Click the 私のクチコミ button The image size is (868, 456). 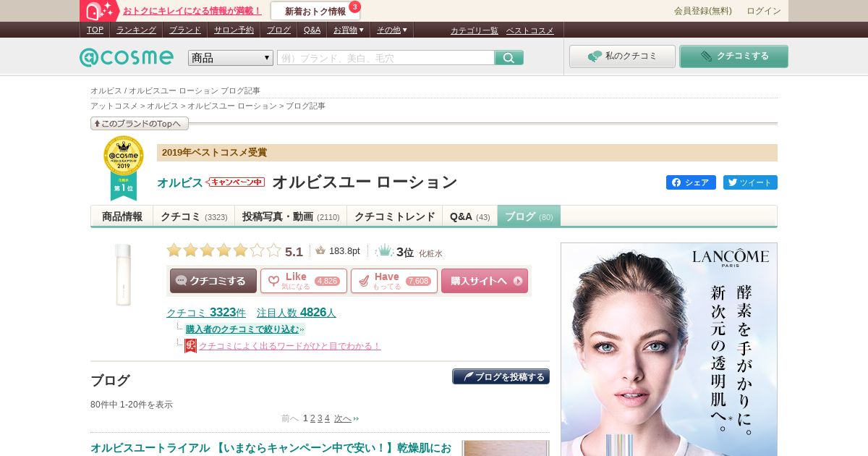[x=622, y=56]
